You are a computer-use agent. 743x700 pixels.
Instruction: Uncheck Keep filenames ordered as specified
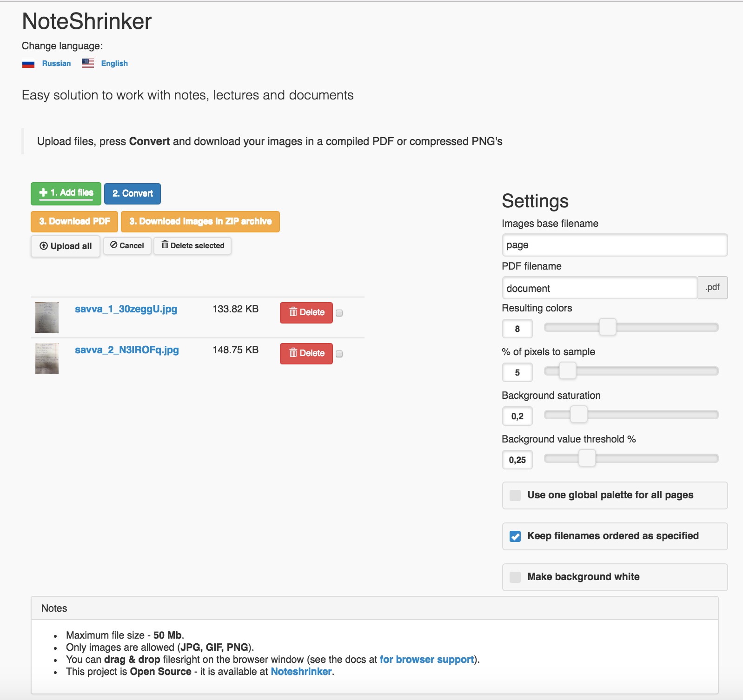tap(515, 536)
